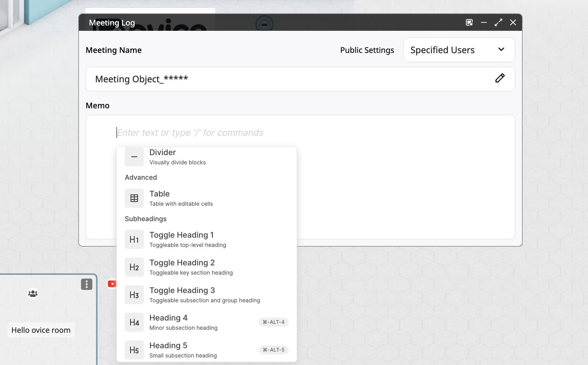Click the pencil edit icon for meeting name
588x365 pixels.
point(500,78)
